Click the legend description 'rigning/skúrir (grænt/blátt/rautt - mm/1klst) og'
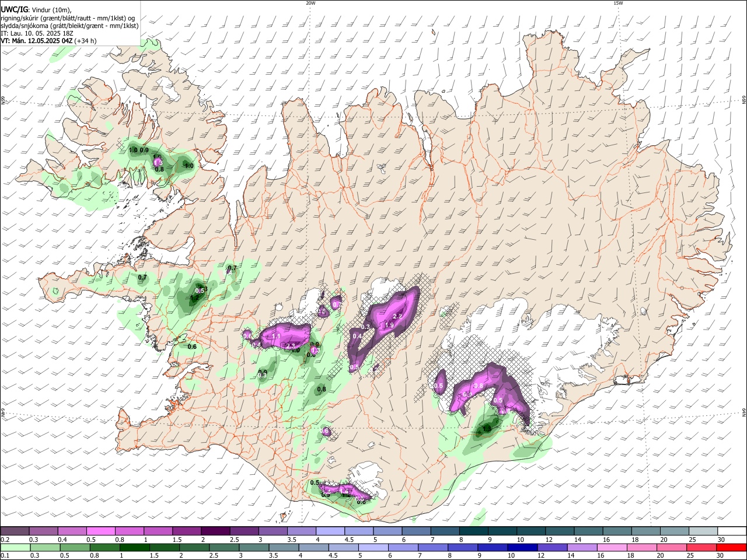 68,17
